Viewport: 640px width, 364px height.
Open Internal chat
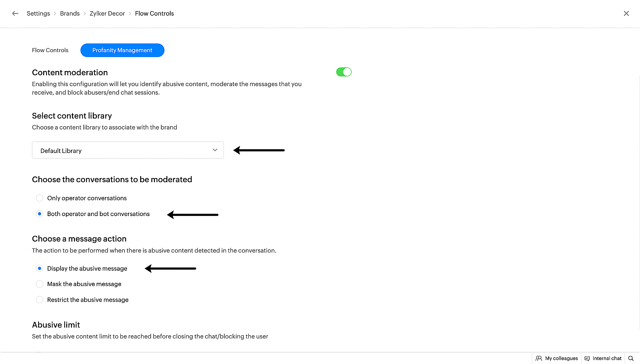point(607,358)
